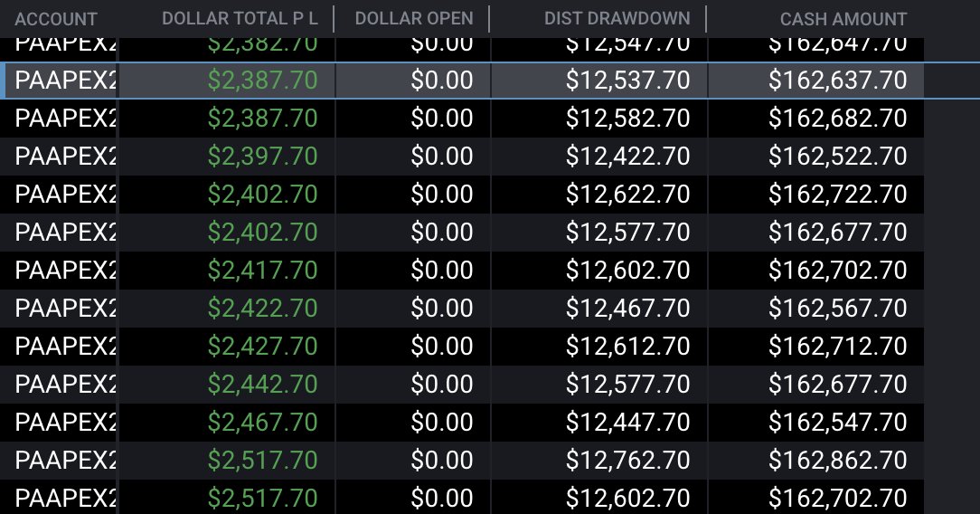980x514 pixels.
Task: Click the $12,612.70 drawdown value
Action: [627, 347]
